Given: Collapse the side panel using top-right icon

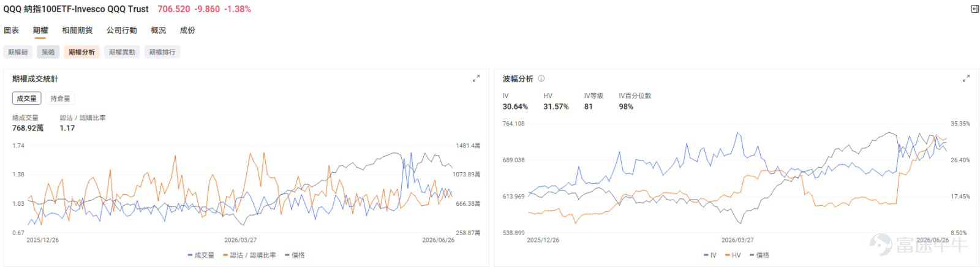Looking at the screenshot, I should click(x=974, y=9).
